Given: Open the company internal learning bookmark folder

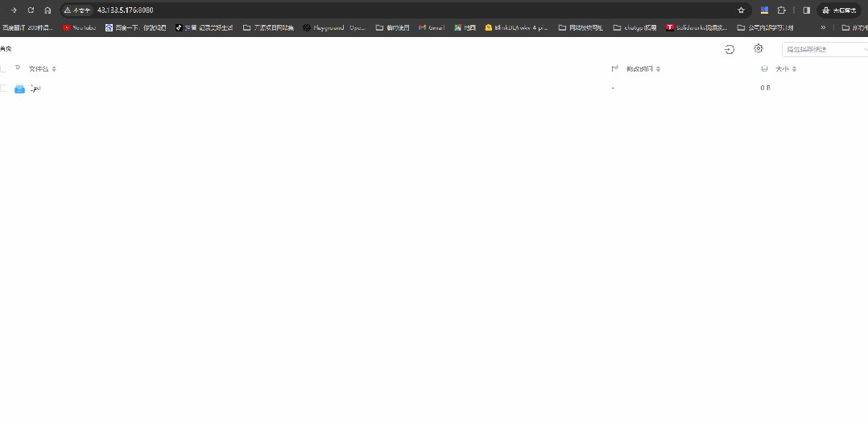Looking at the screenshot, I should 766,27.
